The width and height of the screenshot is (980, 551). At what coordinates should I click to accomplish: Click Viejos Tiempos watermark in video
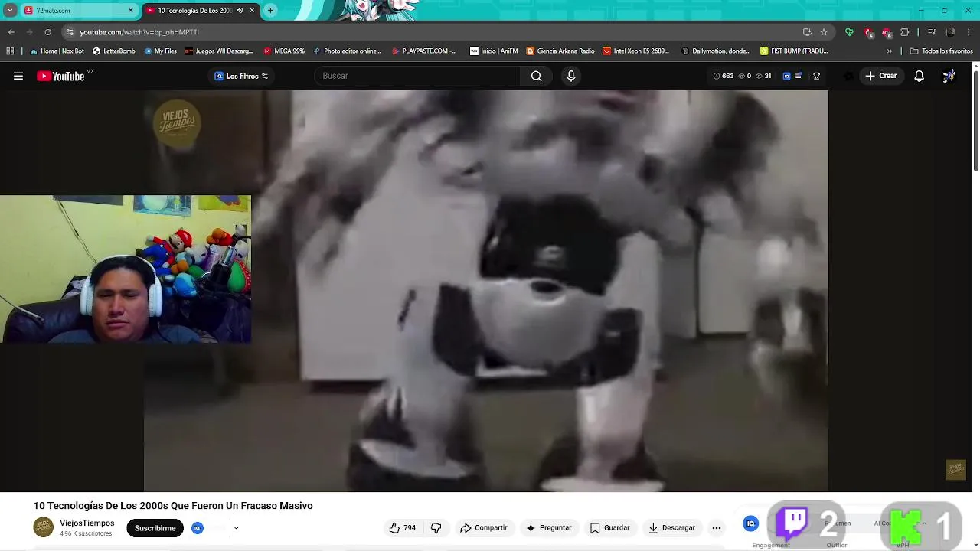pos(177,122)
